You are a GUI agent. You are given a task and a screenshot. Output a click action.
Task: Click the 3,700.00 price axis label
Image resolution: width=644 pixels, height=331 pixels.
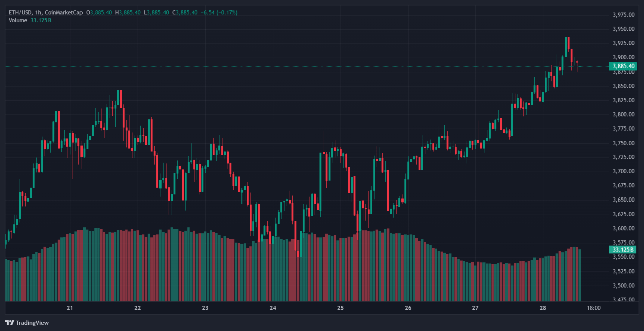point(623,172)
